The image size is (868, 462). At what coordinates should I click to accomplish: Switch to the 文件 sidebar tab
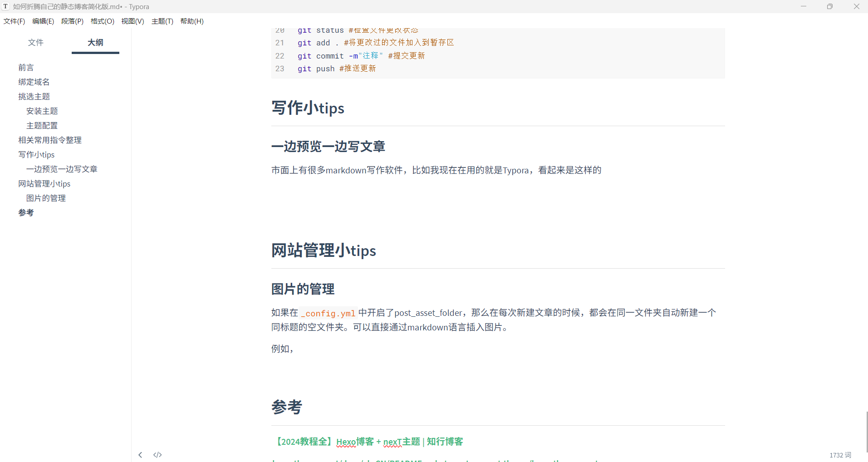tap(35, 43)
